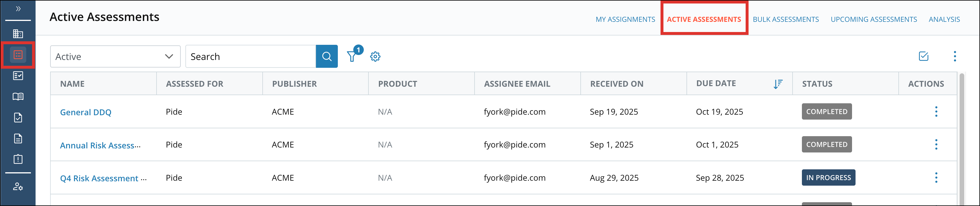Open the building dashboard sidebar icon
Screen dimensions: 980x206
[x=18, y=34]
